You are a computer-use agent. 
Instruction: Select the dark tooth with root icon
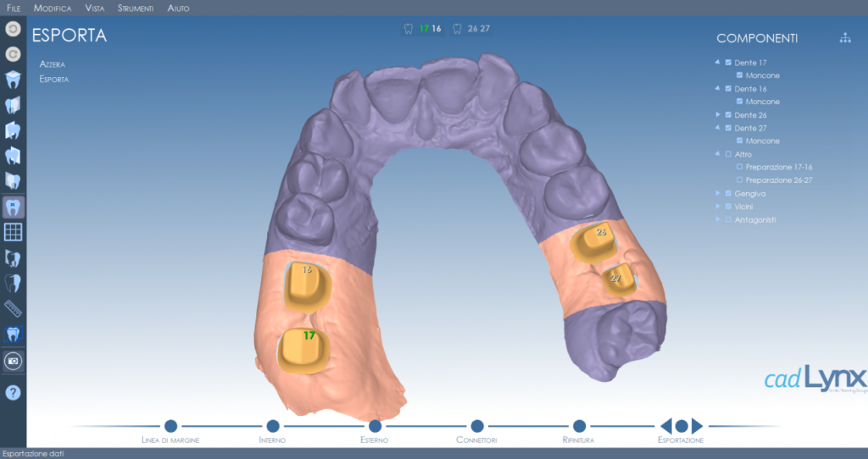(13, 258)
